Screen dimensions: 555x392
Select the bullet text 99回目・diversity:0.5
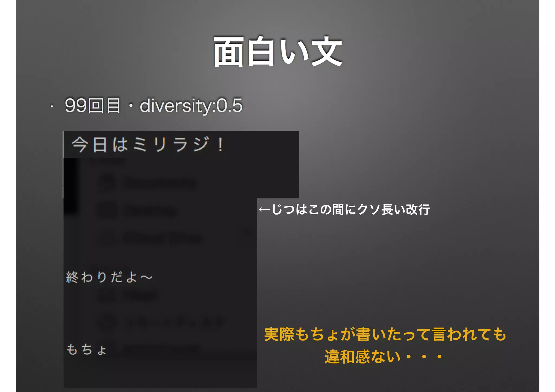click(153, 105)
